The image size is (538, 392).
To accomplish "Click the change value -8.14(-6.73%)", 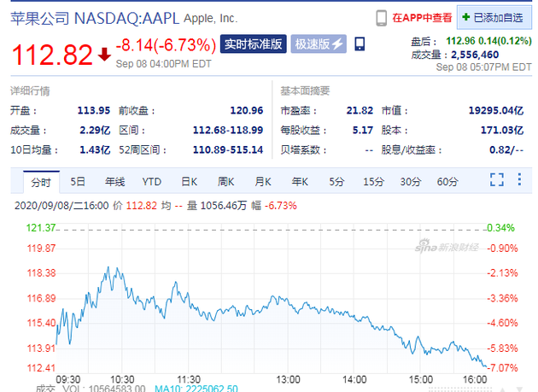I will click(166, 45).
